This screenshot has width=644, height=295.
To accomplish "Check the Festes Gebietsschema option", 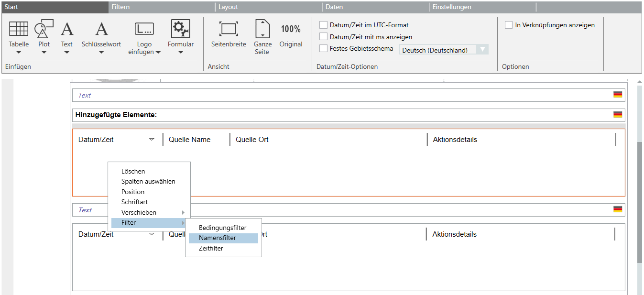I will [324, 48].
